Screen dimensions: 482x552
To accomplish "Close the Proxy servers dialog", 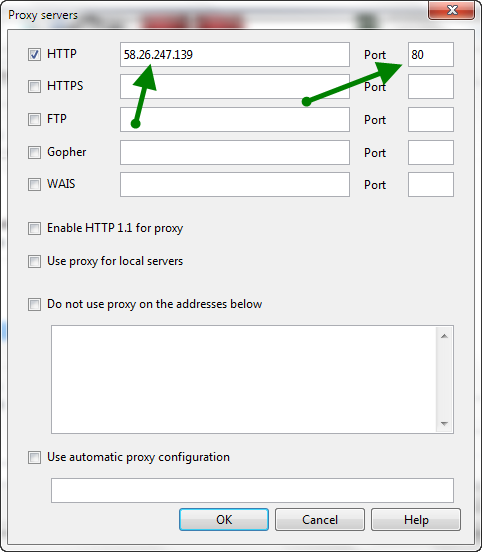I will click(451, 10).
